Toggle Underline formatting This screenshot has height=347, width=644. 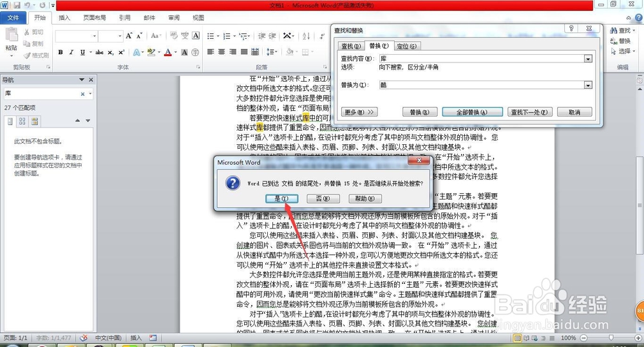click(x=82, y=52)
